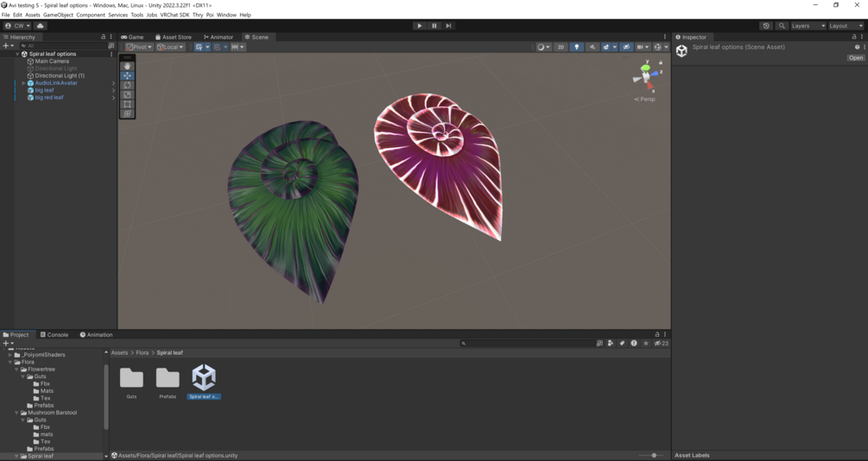The width and height of the screenshot is (868, 461).
Task: Select the Rect transform tool
Action: tap(127, 104)
